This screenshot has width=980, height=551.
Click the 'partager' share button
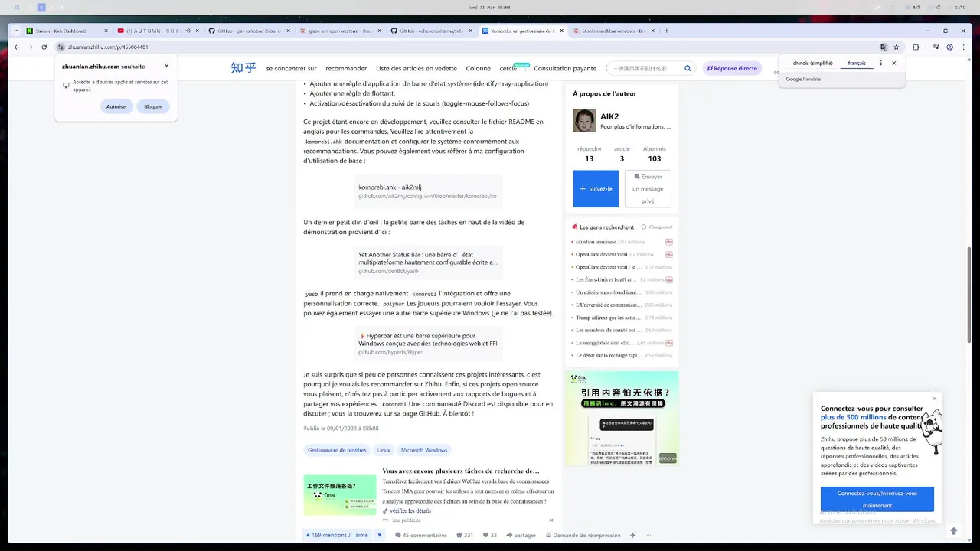click(x=521, y=535)
